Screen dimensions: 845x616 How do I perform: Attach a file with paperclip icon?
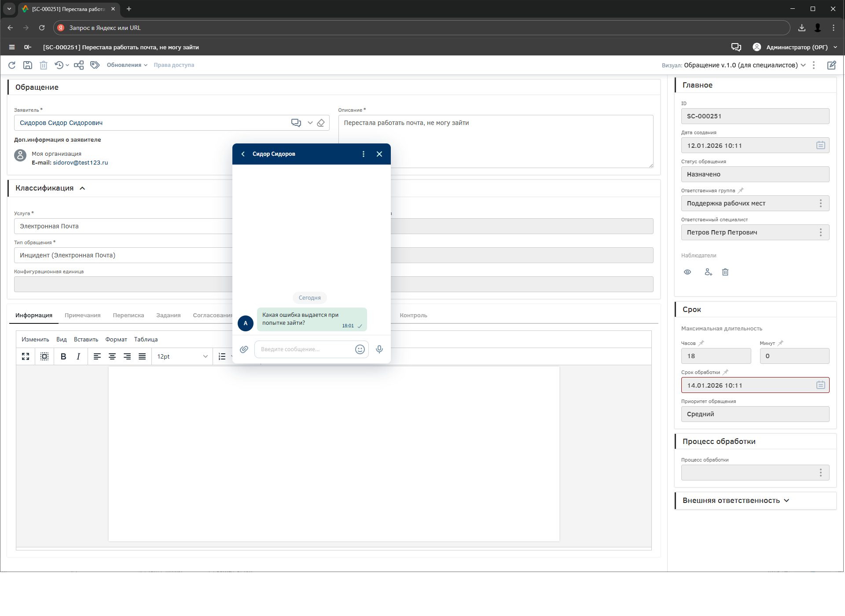[244, 349]
